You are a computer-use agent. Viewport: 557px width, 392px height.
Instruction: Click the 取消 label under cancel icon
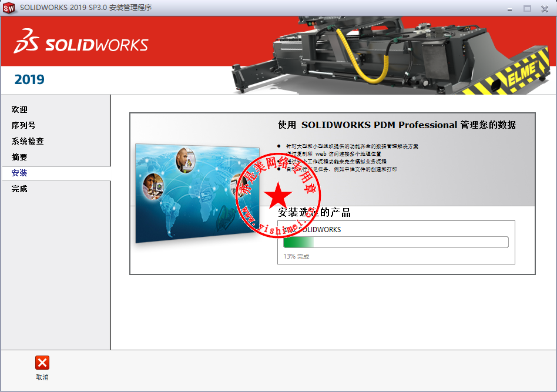coord(42,377)
